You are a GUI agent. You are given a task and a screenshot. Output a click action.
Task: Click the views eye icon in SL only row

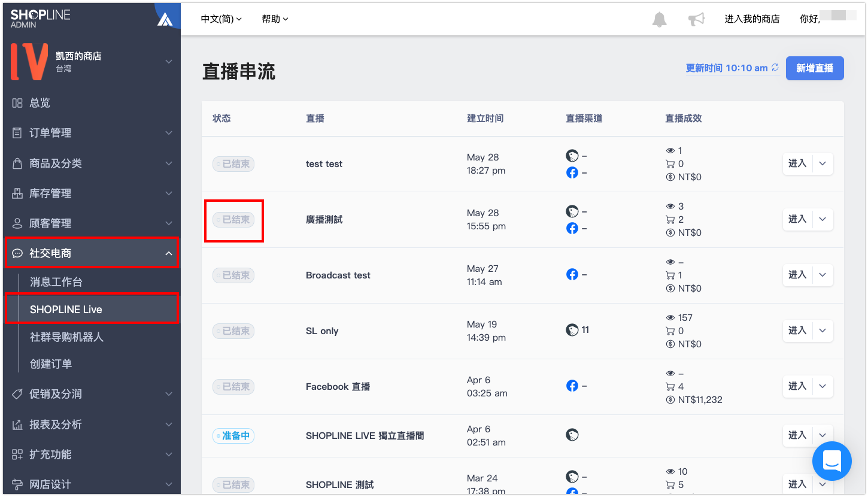click(x=670, y=318)
